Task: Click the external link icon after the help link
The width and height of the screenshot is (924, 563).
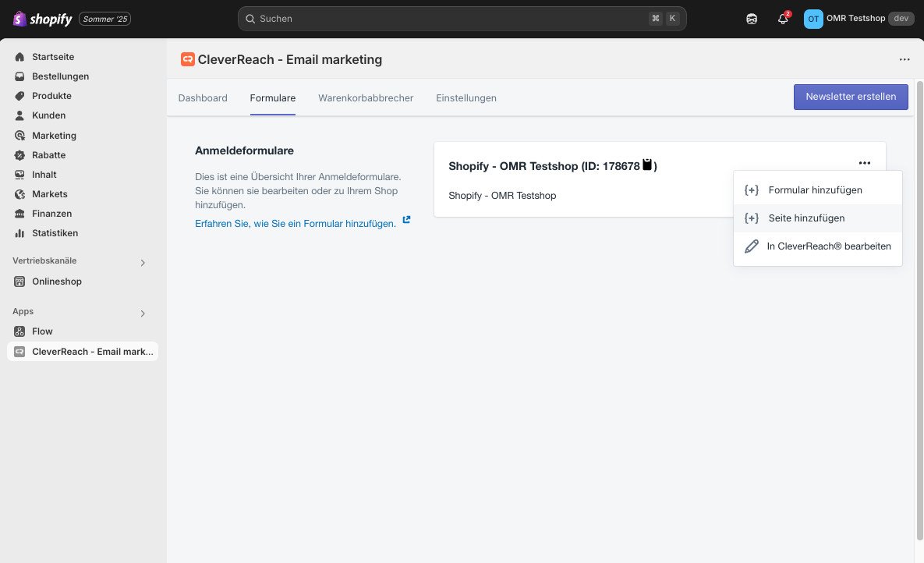Action: [406, 220]
